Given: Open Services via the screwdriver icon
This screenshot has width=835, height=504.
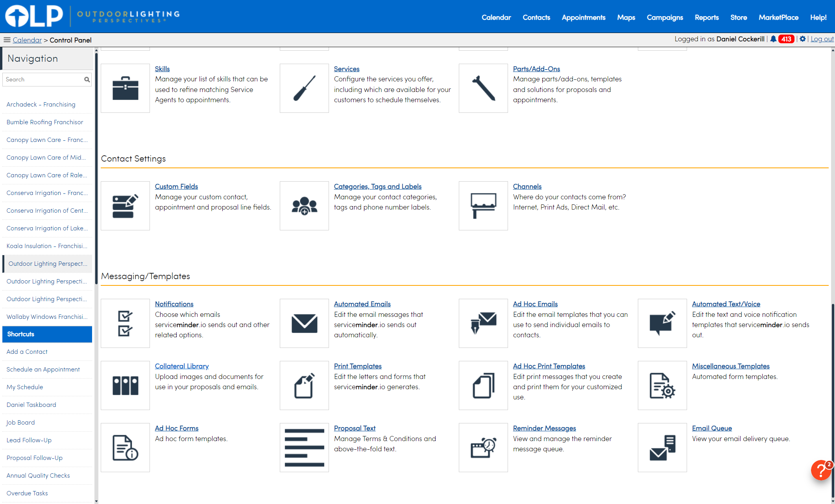Looking at the screenshot, I should (x=304, y=88).
